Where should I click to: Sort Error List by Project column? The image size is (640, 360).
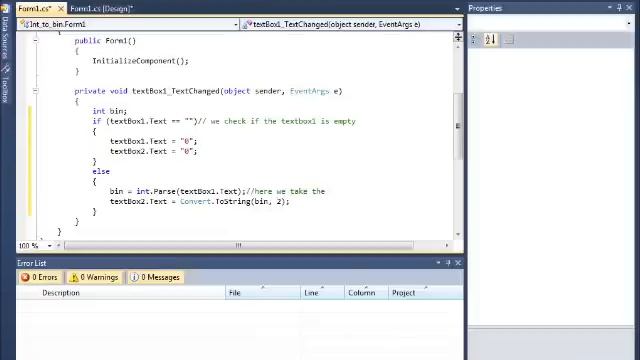click(x=425, y=293)
